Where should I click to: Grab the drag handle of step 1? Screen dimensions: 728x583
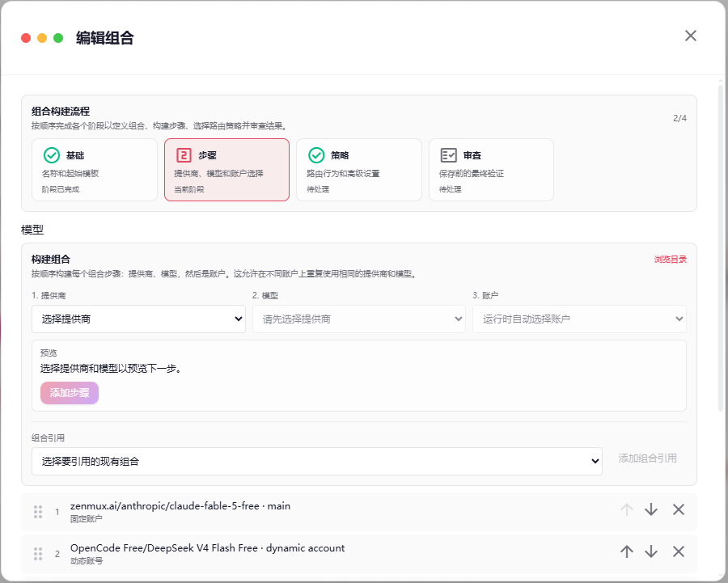pos(38,512)
